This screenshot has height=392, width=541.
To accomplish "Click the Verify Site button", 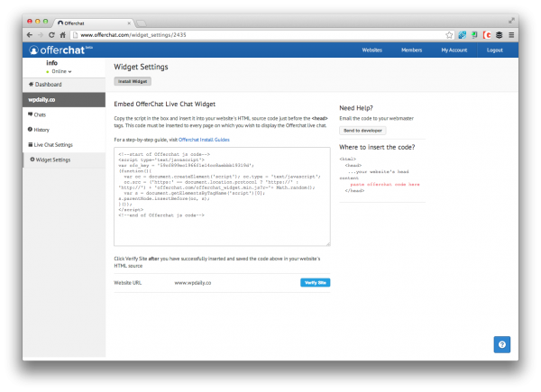I will pyautogui.click(x=315, y=283).
